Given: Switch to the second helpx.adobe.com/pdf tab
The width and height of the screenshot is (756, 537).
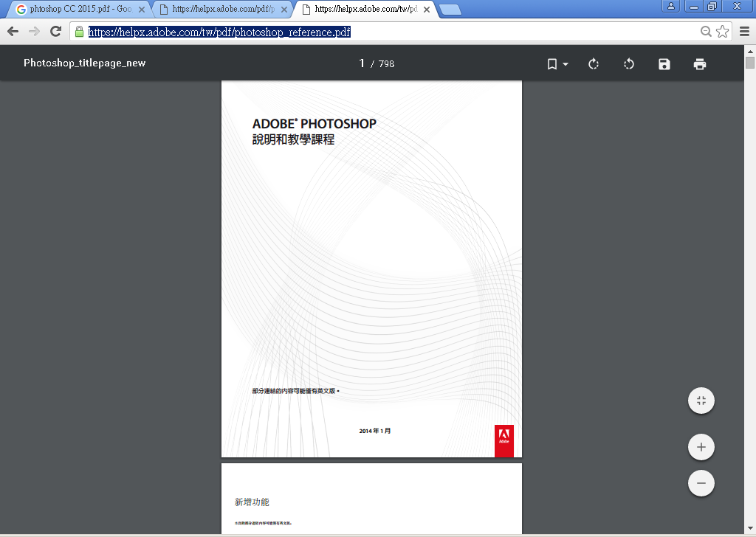Looking at the screenshot, I should (x=223, y=9).
